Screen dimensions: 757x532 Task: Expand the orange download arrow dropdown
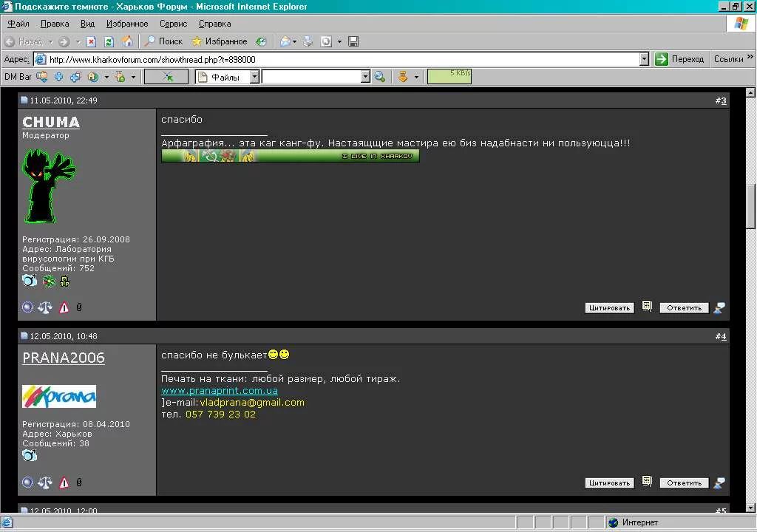[416, 78]
